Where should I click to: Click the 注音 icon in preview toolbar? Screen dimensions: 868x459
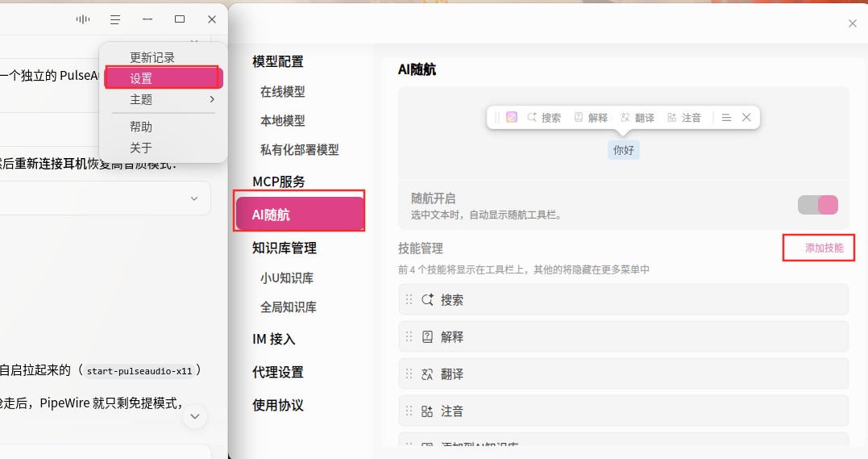[x=671, y=118]
